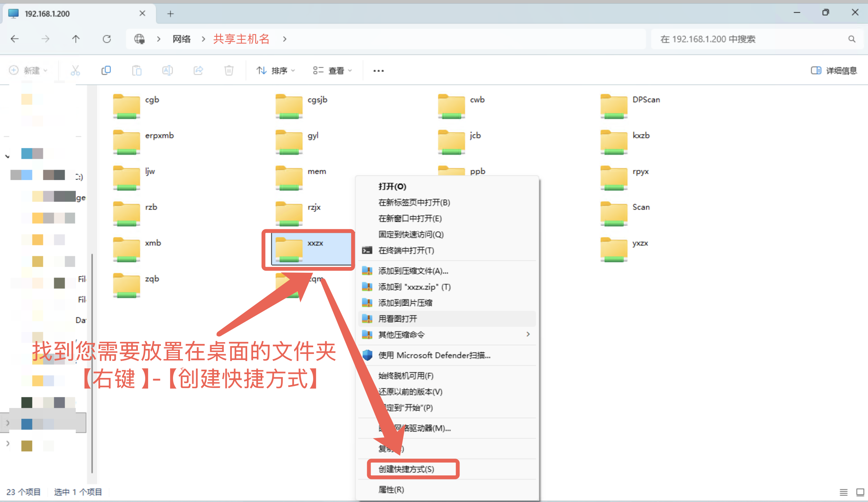The image size is (868, 502).
Task: Toggle the 详细信息 details pane
Action: tap(833, 71)
